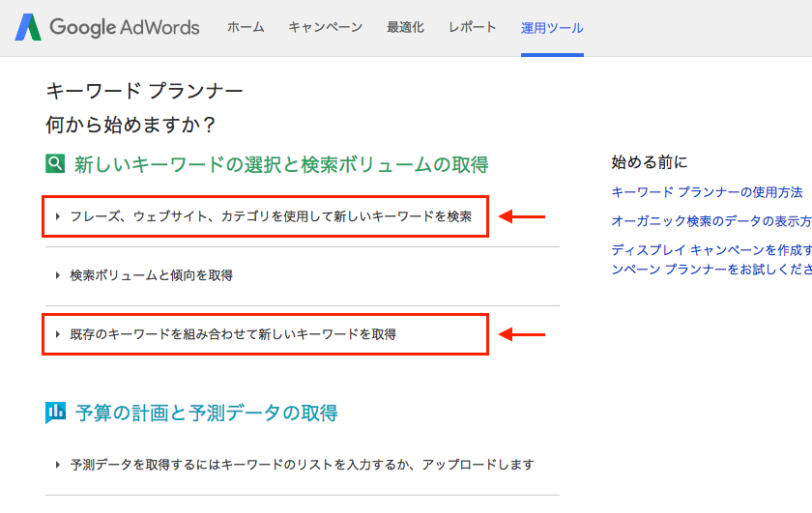812x513 pixels.
Task: Open ディスプレイ キャンペーンを作成 help link
Action: 711,260
